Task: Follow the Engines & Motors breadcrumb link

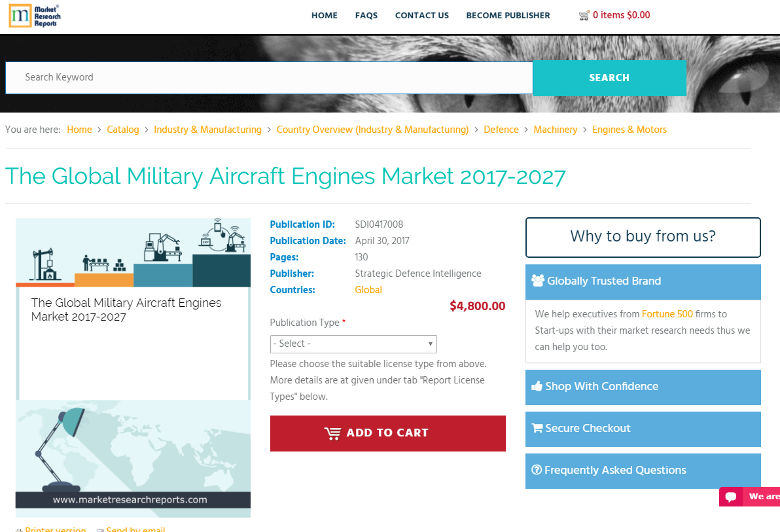Action: coord(629,130)
